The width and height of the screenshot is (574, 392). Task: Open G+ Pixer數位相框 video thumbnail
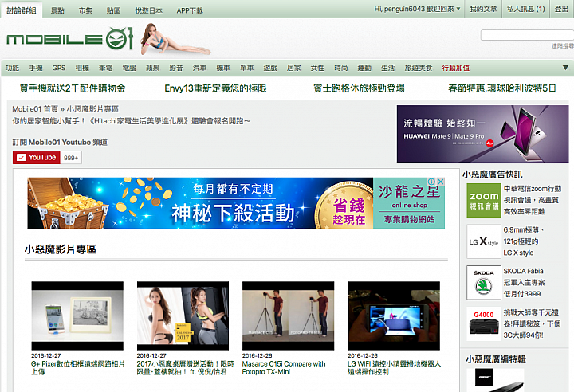point(77,316)
